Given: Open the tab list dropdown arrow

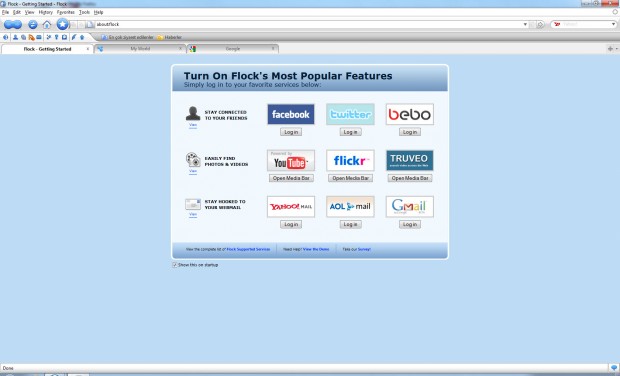Looking at the screenshot, I should point(617,49).
